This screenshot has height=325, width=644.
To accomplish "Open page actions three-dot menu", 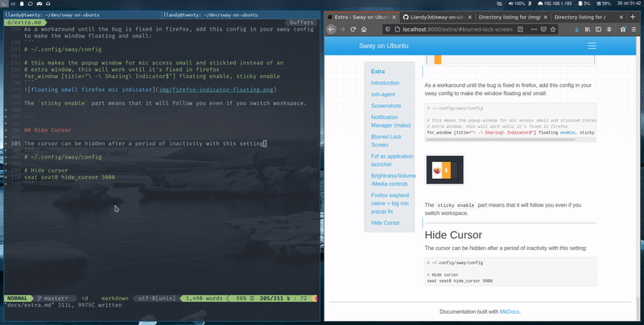I will (x=534, y=30).
